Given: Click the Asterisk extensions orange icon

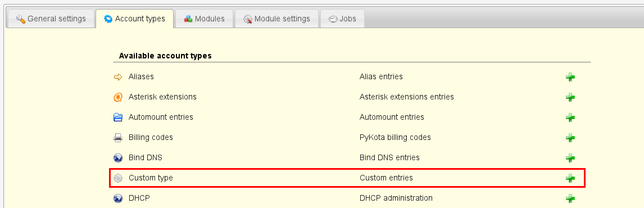Looking at the screenshot, I should click(118, 97).
